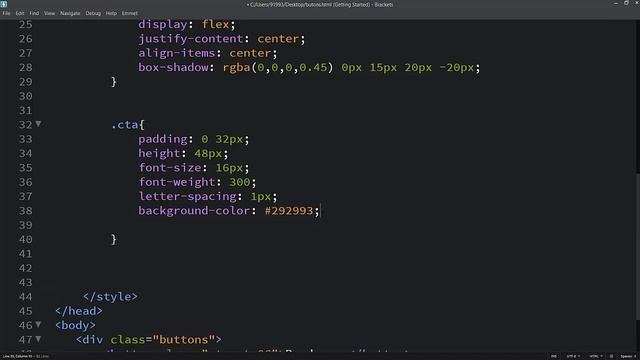This screenshot has height=360, width=640.
Task: Click padding property on line 33
Action: 163,139
